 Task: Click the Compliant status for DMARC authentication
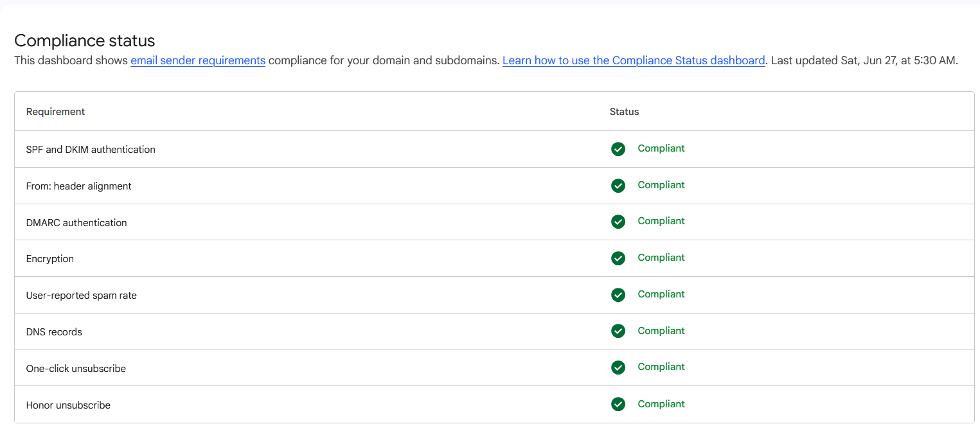pyautogui.click(x=661, y=221)
